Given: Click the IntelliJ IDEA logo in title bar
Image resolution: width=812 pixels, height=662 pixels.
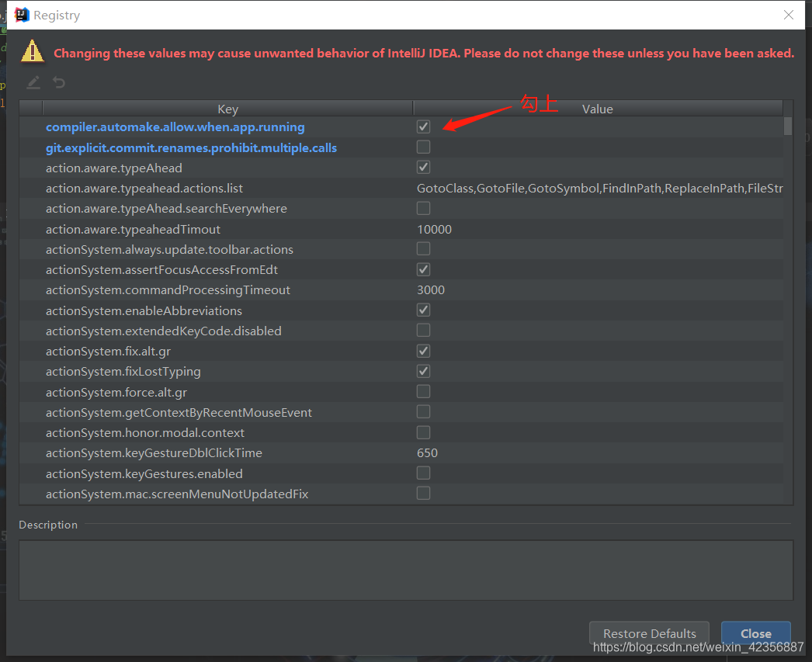Looking at the screenshot, I should pyautogui.click(x=22, y=15).
